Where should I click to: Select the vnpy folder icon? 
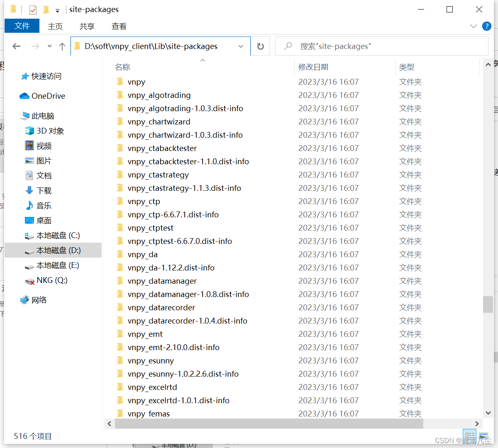click(120, 82)
